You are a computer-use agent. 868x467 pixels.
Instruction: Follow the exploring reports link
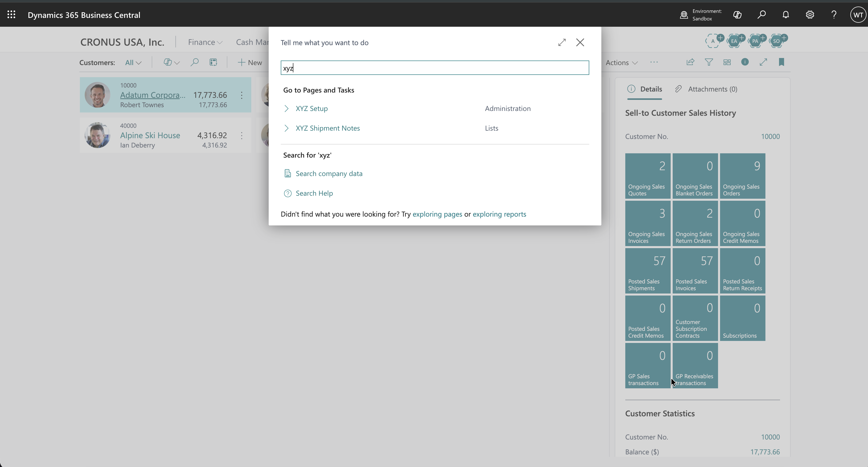[499, 214]
